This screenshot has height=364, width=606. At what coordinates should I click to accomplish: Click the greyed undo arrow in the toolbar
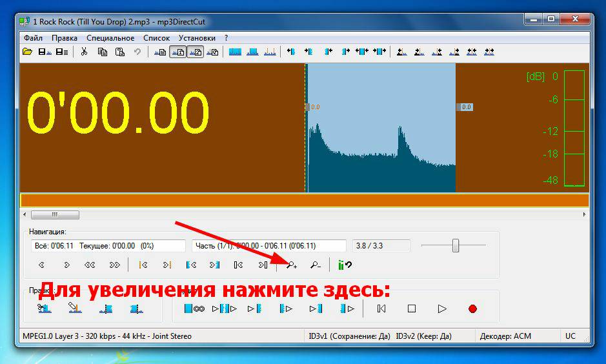(137, 52)
